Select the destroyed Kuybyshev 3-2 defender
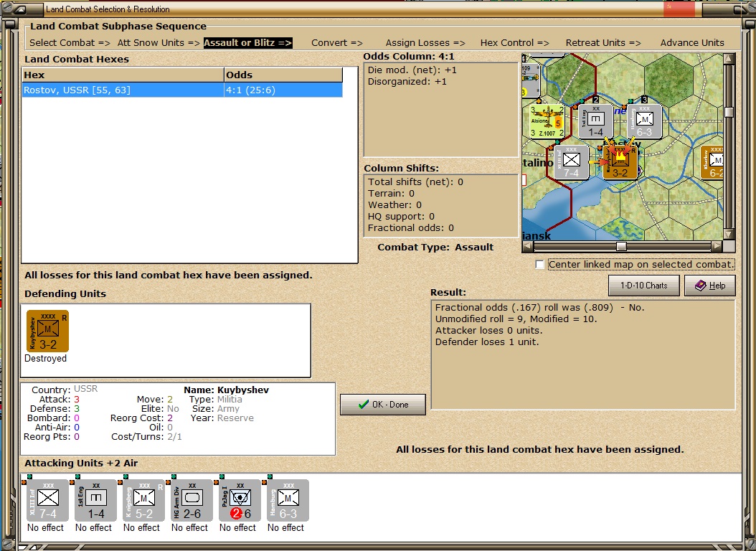This screenshot has height=551, width=756. click(47, 331)
